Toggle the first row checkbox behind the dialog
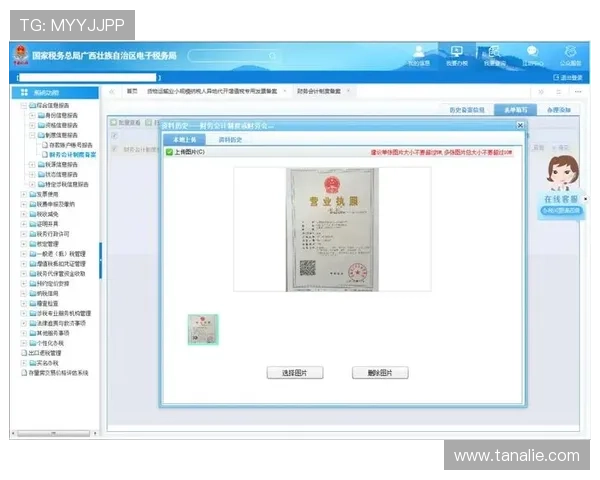The image size is (600, 480). (x=114, y=136)
